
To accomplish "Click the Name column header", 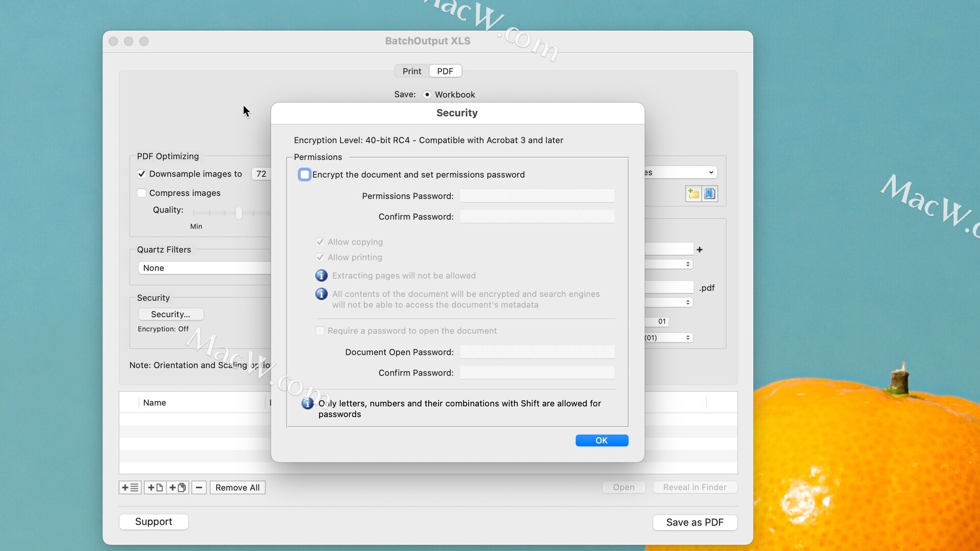I will pos(155,403).
